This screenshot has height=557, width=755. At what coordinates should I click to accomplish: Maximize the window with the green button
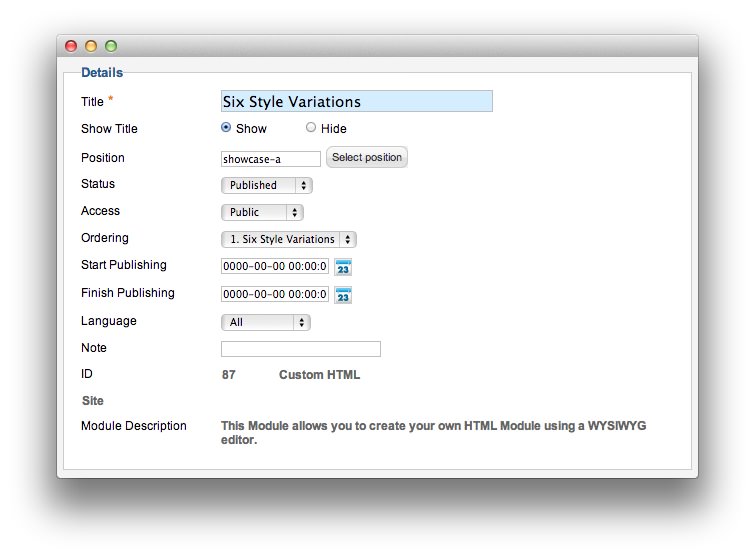coord(111,46)
